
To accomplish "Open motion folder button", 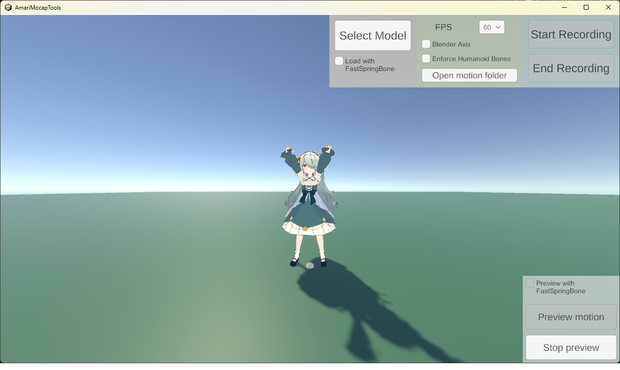I will (469, 76).
